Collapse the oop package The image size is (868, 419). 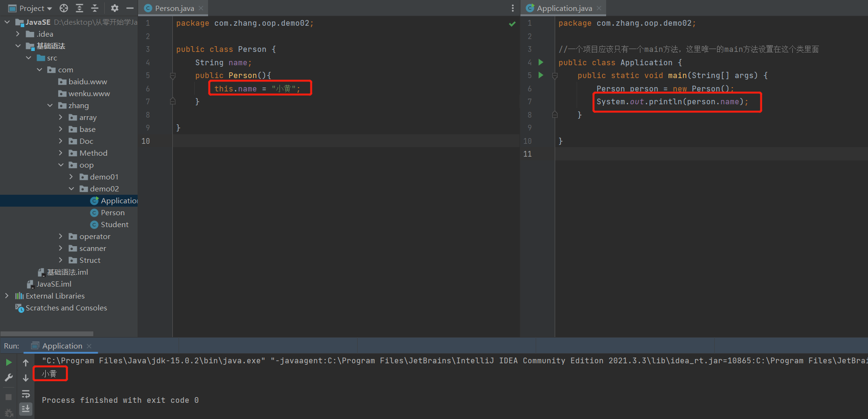coord(61,165)
